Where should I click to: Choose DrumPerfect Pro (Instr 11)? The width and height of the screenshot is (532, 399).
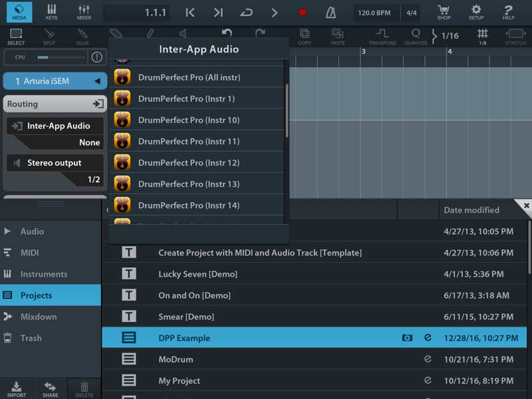pos(197,142)
